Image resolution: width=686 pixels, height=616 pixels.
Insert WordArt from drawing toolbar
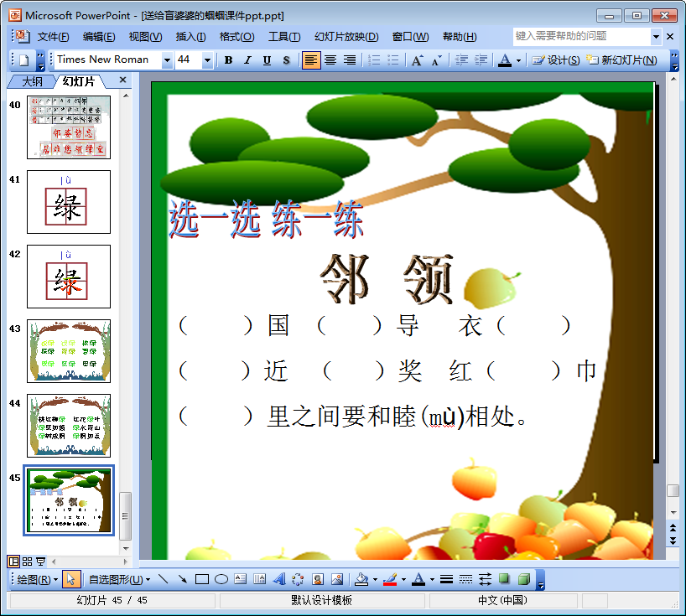click(x=278, y=579)
